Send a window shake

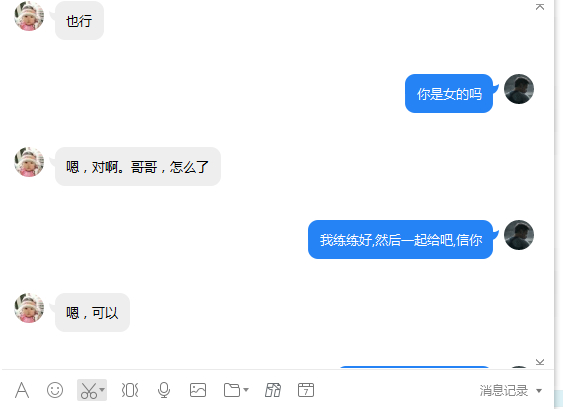[x=130, y=390]
